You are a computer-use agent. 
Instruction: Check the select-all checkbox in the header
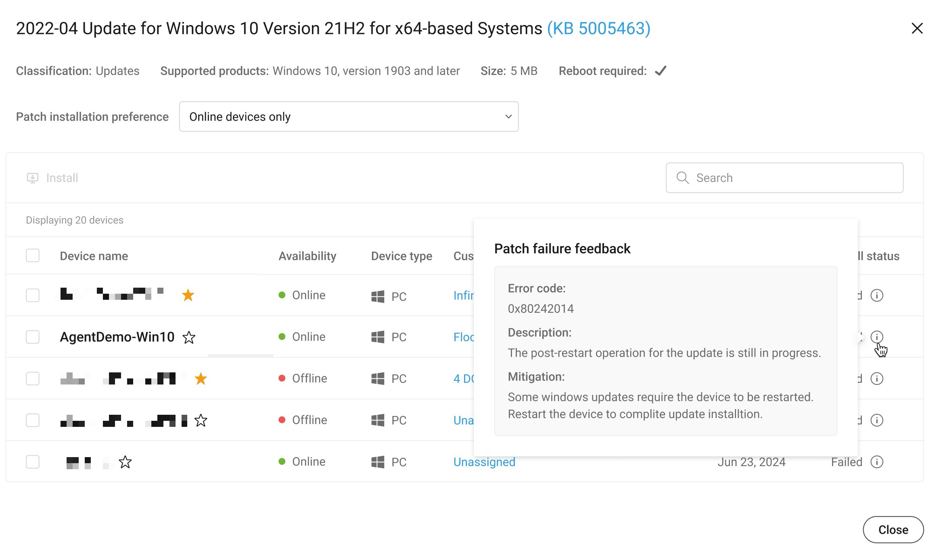pos(33,256)
